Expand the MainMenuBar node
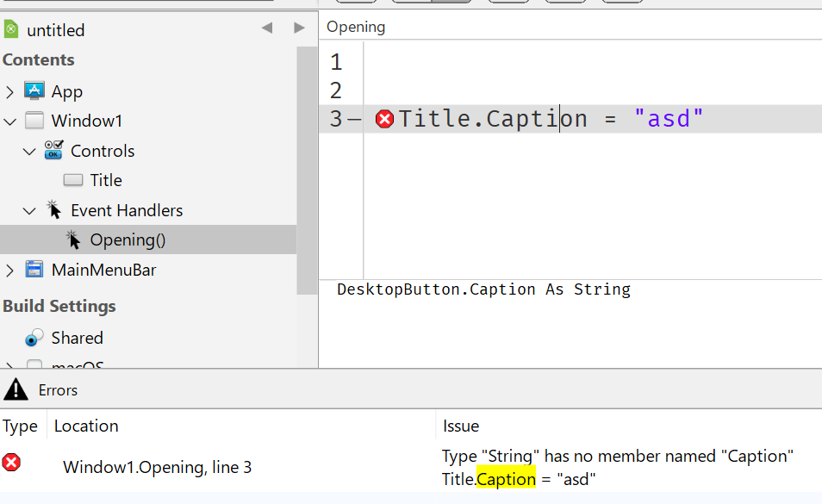The height and width of the screenshot is (504, 822). tap(9, 271)
